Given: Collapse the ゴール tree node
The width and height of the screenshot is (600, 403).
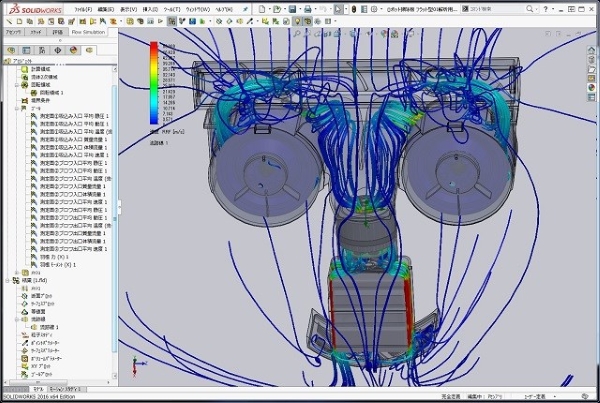Looking at the screenshot, I should [18, 107].
